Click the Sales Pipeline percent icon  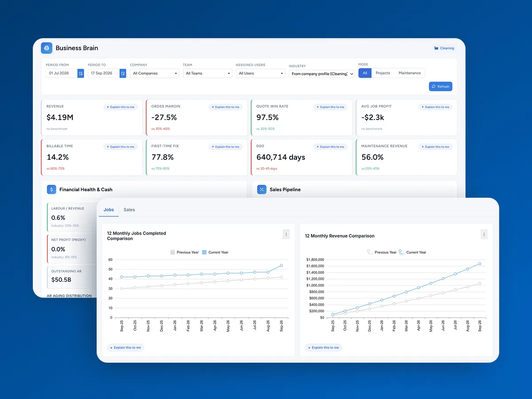[262, 189]
